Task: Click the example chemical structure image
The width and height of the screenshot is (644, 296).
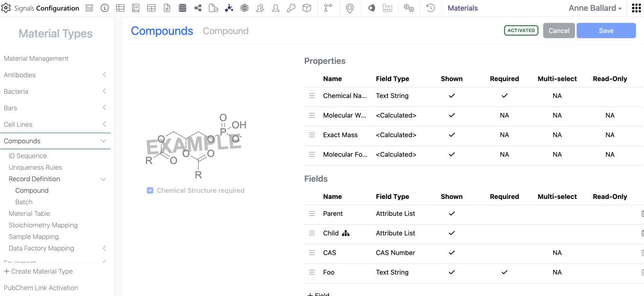Action: click(196, 146)
